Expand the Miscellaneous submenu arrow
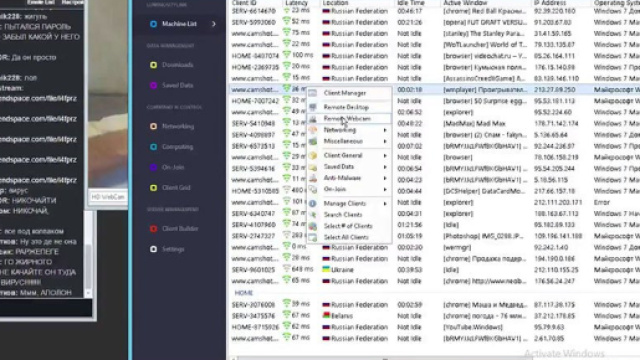Viewport: 640px width, 360px height. pyautogui.click(x=385, y=141)
